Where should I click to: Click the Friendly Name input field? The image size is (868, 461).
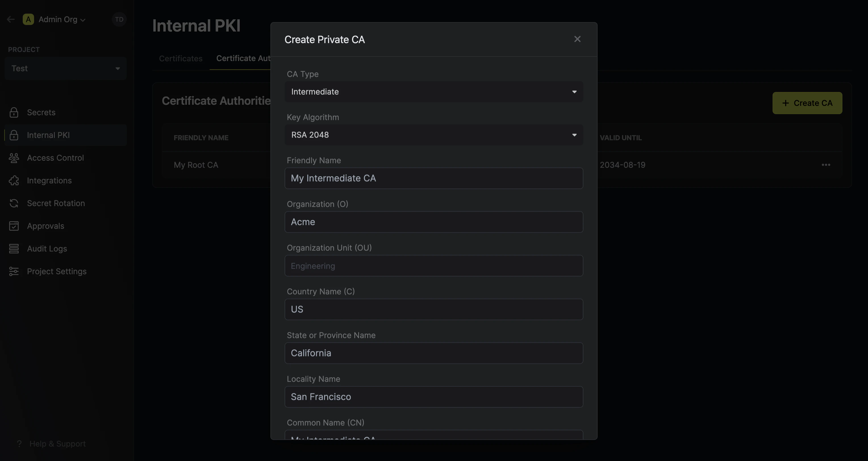[434, 178]
